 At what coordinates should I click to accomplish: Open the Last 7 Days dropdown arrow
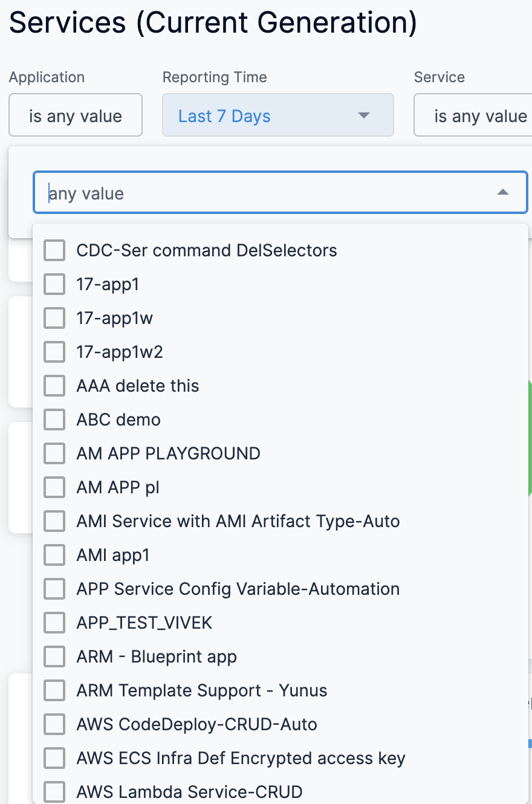click(363, 115)
